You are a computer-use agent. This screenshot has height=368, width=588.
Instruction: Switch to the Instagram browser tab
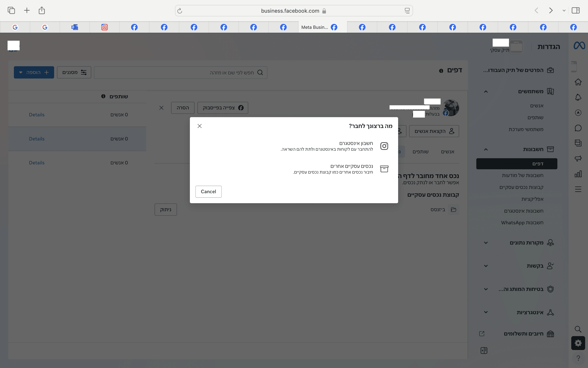105,27
